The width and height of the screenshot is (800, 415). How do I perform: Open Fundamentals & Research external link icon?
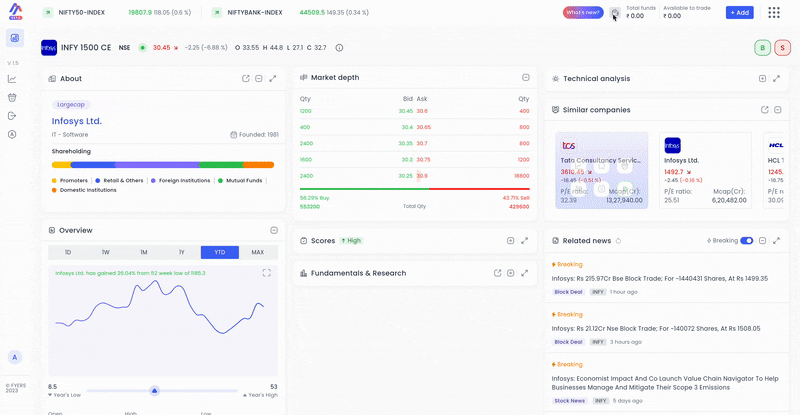497,273
